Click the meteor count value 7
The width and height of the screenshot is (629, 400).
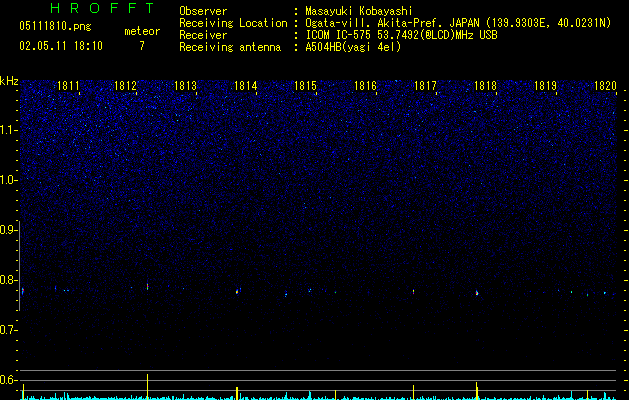coord(142,46)
